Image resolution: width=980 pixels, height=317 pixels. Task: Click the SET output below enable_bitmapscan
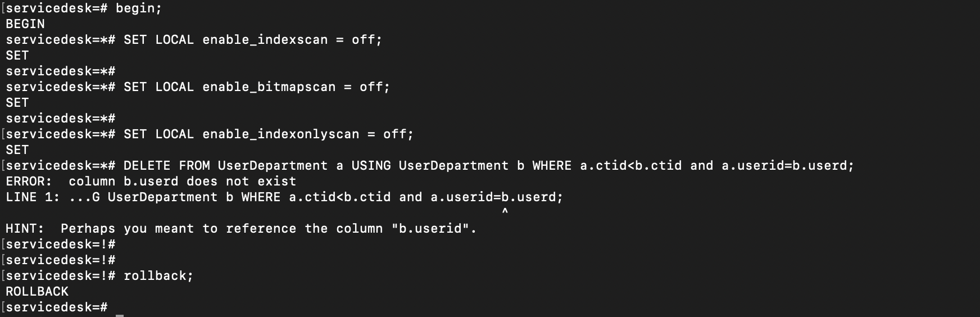[17, 103]
